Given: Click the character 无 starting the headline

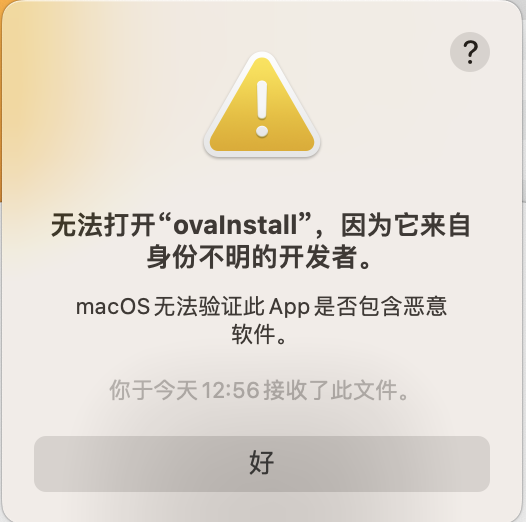Looking at the screenshot, I should click(64, 225).
